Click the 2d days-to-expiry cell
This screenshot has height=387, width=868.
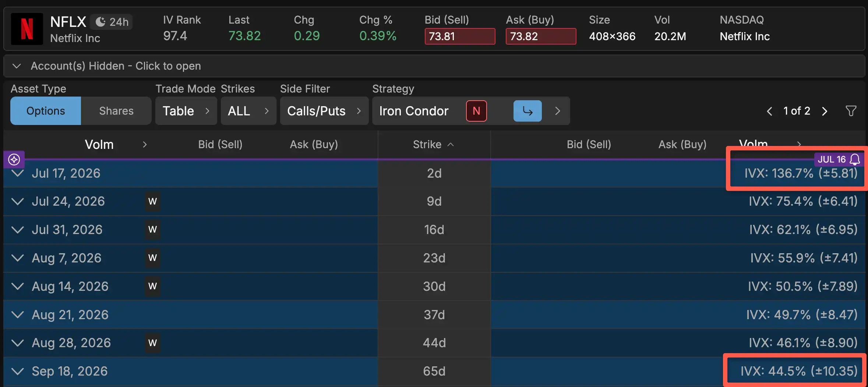[434, 173]
